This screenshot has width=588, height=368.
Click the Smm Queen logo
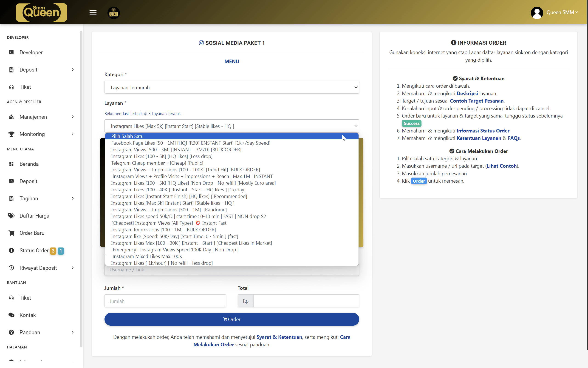click(41, 12)
